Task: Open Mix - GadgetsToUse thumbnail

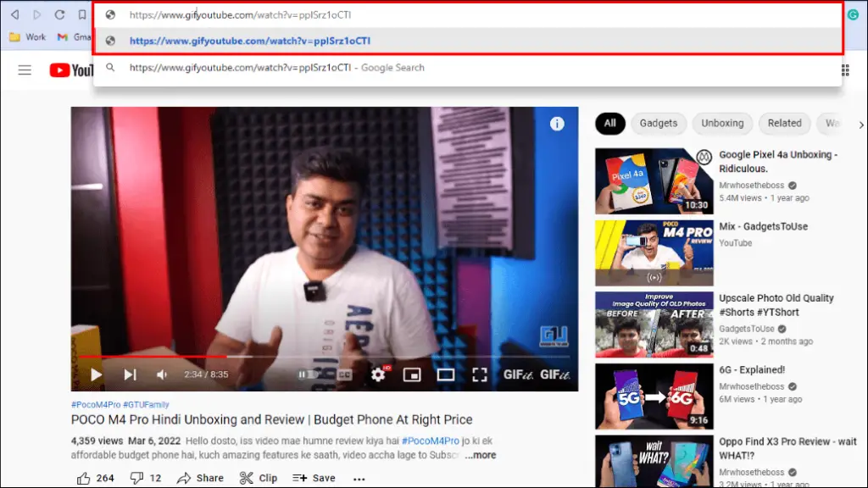Action: click(654, 252)
